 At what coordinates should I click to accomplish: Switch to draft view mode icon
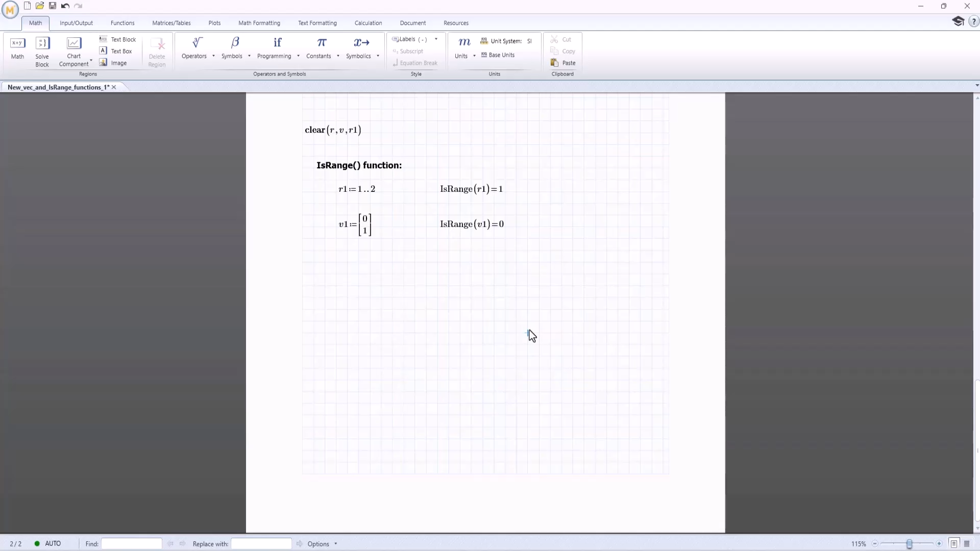pos(967,544)
